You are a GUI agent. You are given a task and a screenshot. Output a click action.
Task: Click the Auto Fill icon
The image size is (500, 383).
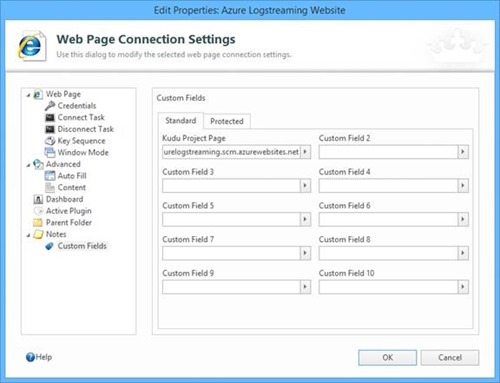coord(50,176)
